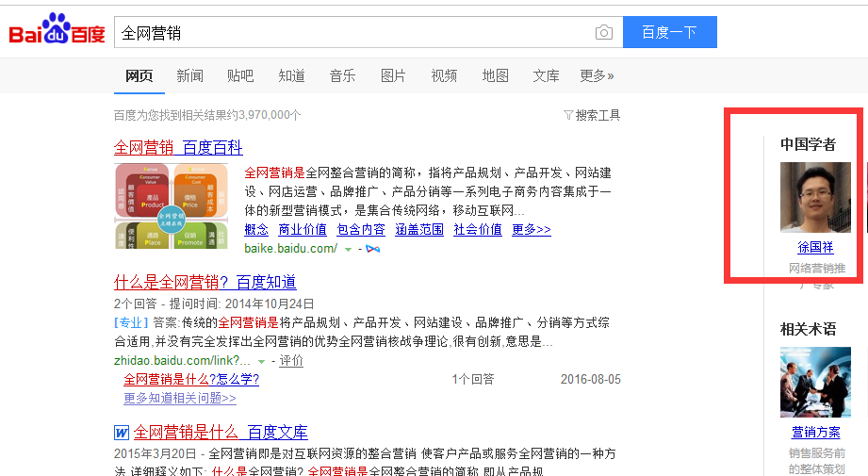Viewport: 868px width, 476px height.
Task: Expand dropdown arrow after zhidao.baidu.com link
Action: [261, 361]
